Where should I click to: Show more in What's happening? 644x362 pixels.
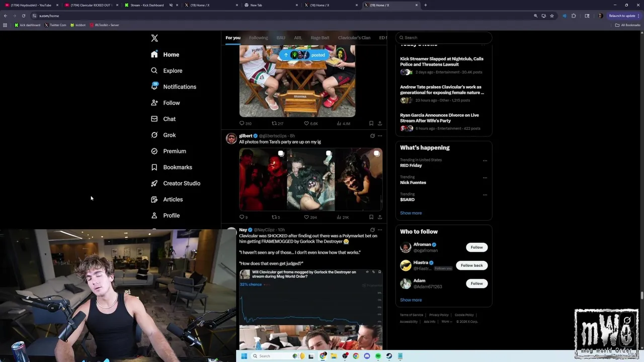[411, 213]
